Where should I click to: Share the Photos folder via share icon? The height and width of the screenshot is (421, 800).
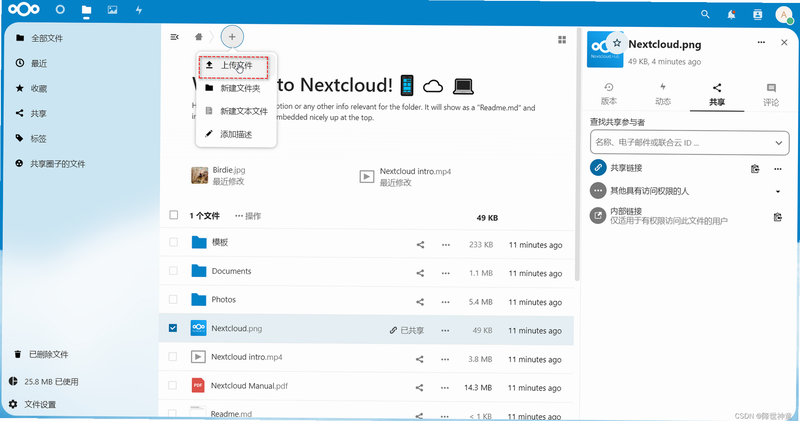tap(420, 302)
